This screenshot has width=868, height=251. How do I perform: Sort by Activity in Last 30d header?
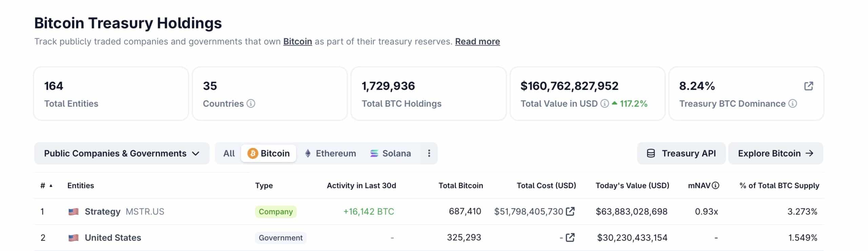coord(361,185)
